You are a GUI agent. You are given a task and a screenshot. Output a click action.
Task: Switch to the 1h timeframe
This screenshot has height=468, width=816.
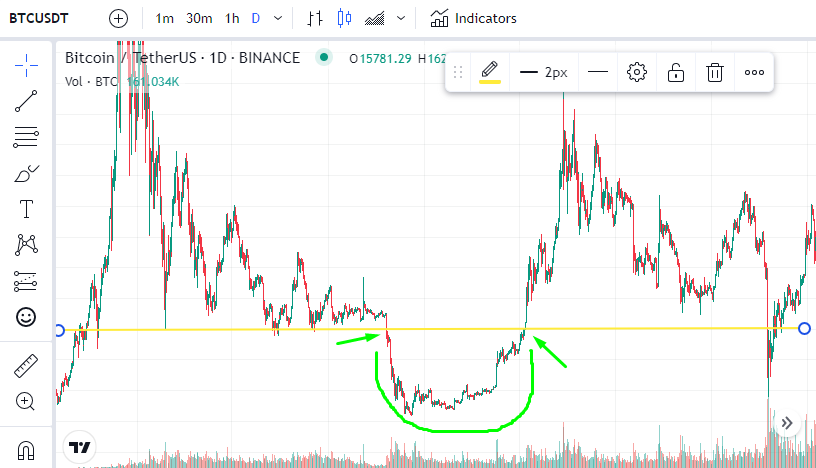coord(232,19)
